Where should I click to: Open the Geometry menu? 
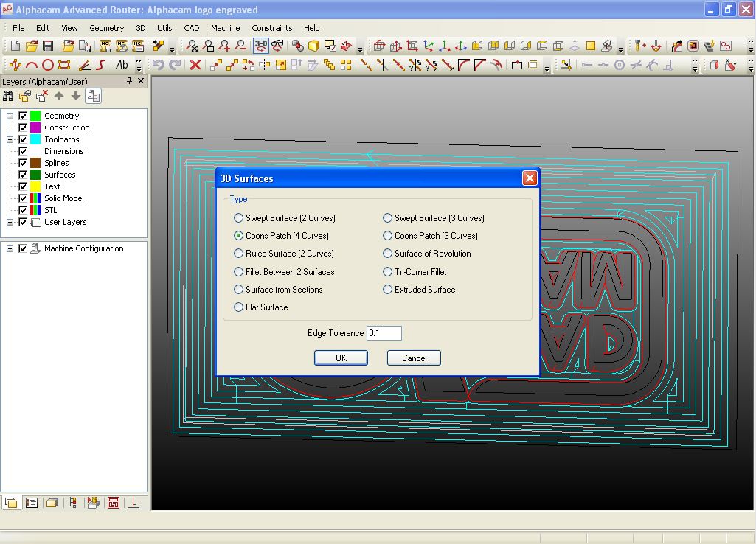click(x=106, y=28)
